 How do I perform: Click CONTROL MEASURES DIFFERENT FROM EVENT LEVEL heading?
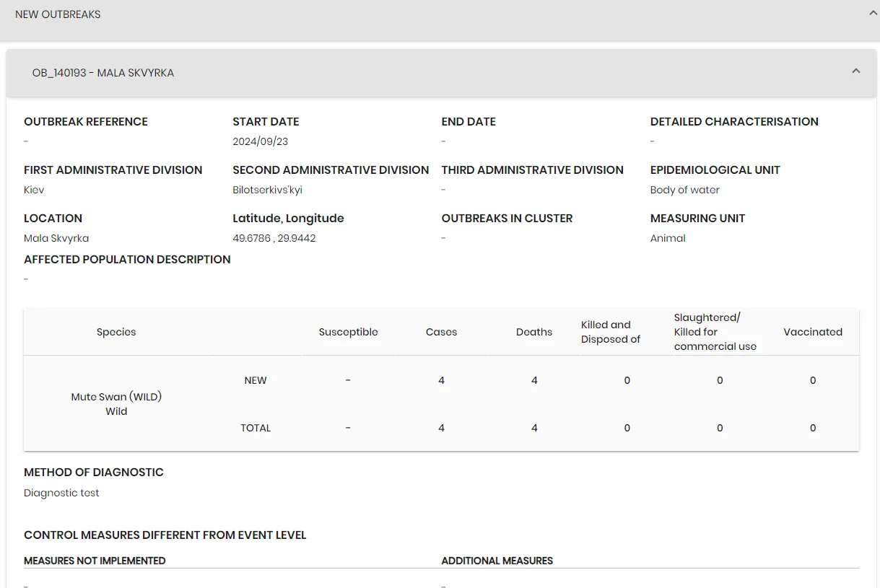[x=165, y=535]
